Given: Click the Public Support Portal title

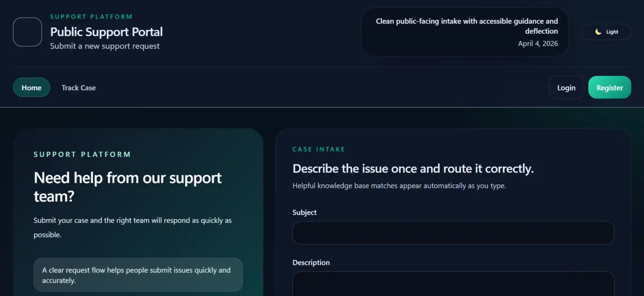Looking at the screenshot, I should point(106,32).
